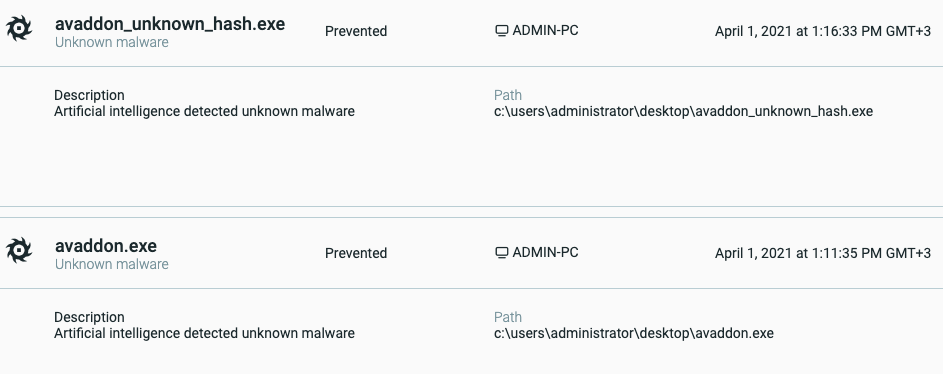Select Unknown malware label under avaddon.exe

112,264
